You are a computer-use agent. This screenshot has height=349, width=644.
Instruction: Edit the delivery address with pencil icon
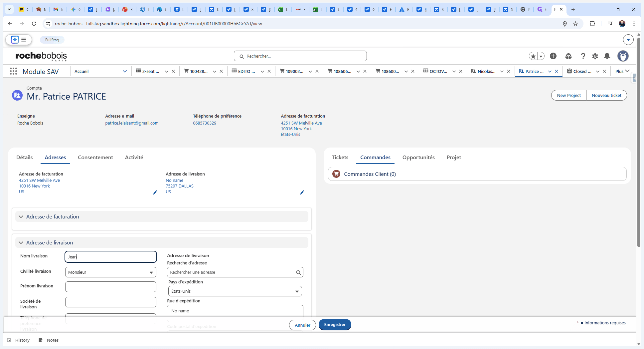pyautogui.click(x=302, y=192)
